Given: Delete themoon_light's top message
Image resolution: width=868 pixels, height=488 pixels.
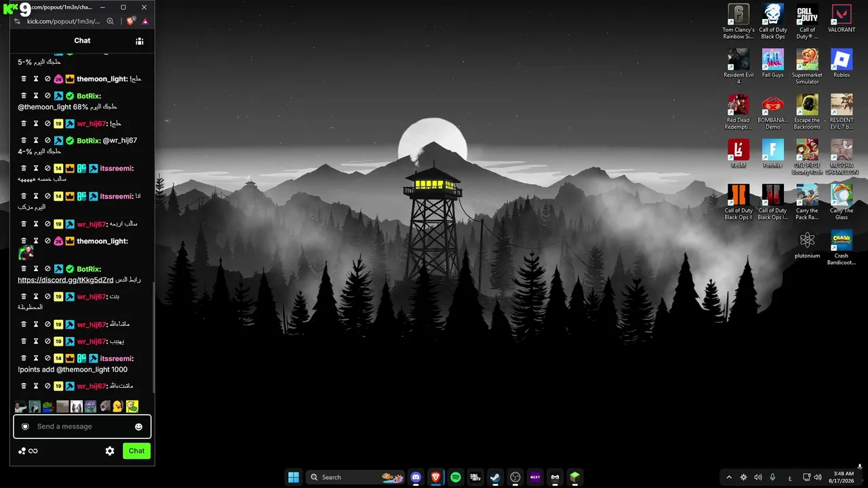Looking at the screenshot, I should [x=24, y=79].
